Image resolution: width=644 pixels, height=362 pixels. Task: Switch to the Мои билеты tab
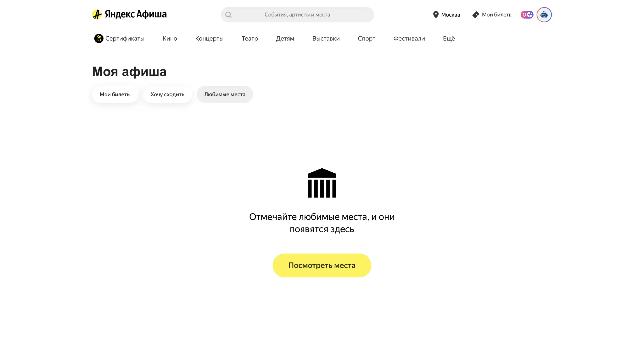(x=115, y=94)
